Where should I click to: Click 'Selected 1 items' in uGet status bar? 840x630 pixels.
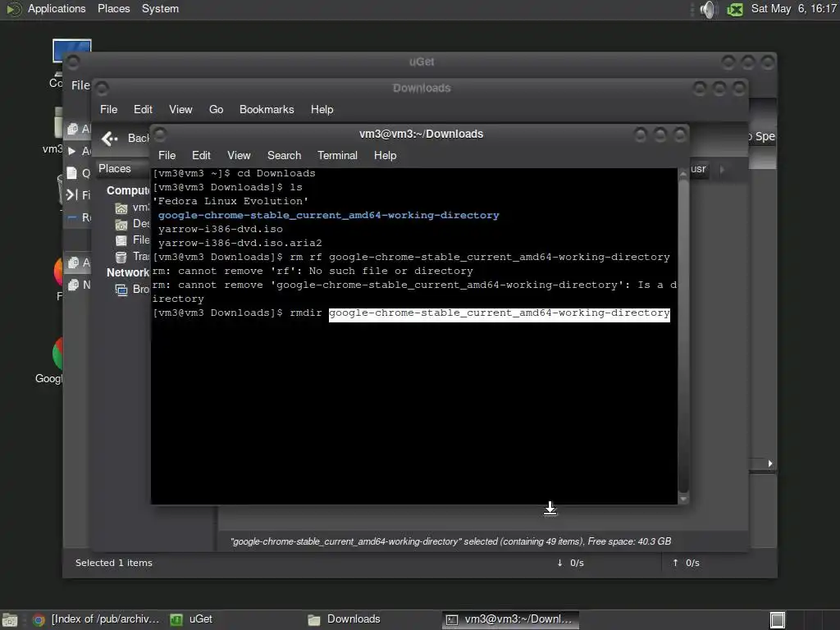[113, 563]
